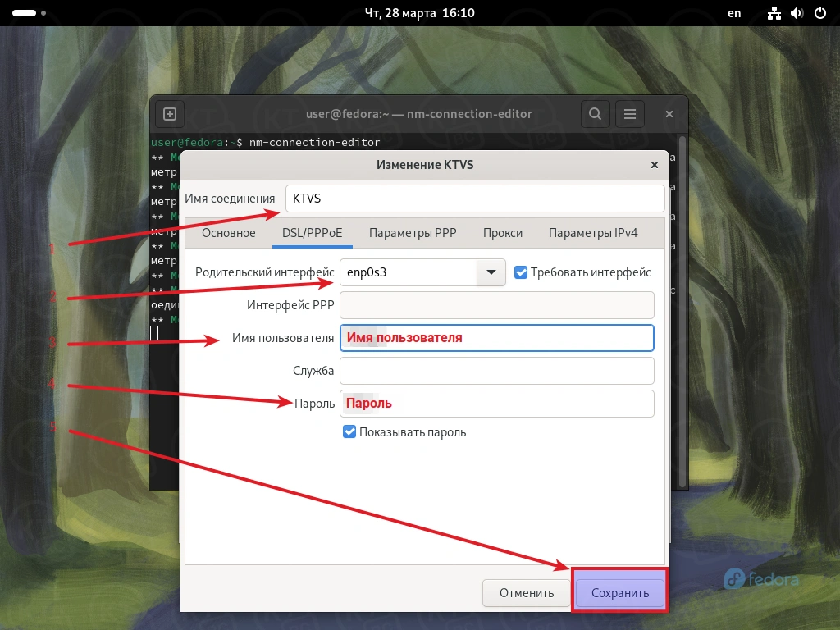Open the en keyboard layout selector
Image resolution: width=840 pixels, height=630 pixels.
coord(734,13)
